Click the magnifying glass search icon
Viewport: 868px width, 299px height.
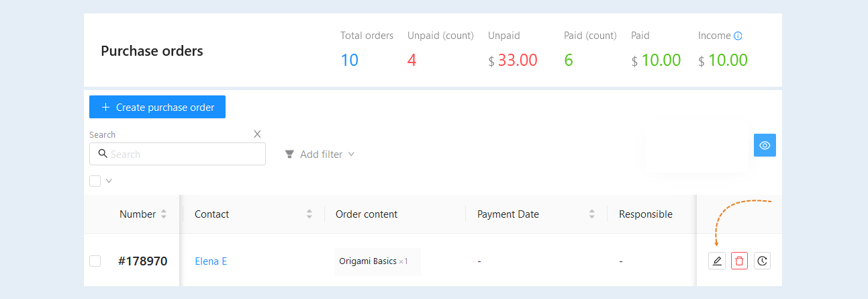(x=103, y=154)
